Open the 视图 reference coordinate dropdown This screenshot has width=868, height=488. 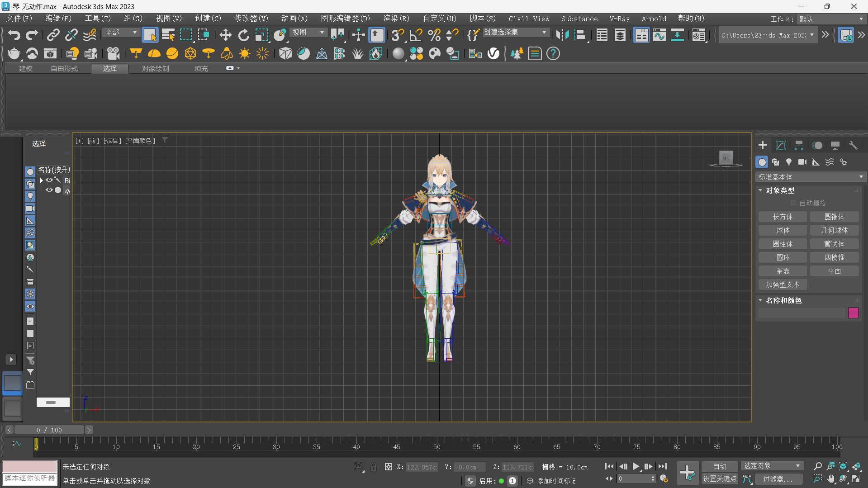tap(308, 33)
